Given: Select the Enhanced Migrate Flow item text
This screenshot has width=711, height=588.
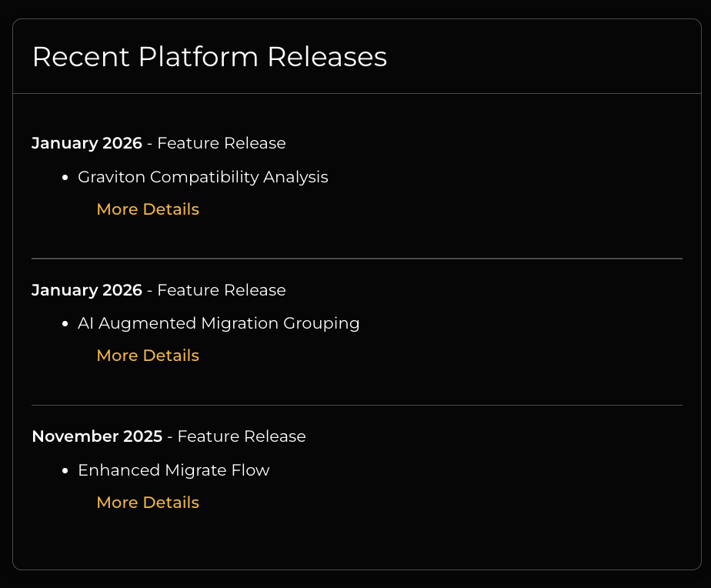Looking at the screenshot, I should pos(174,470).
